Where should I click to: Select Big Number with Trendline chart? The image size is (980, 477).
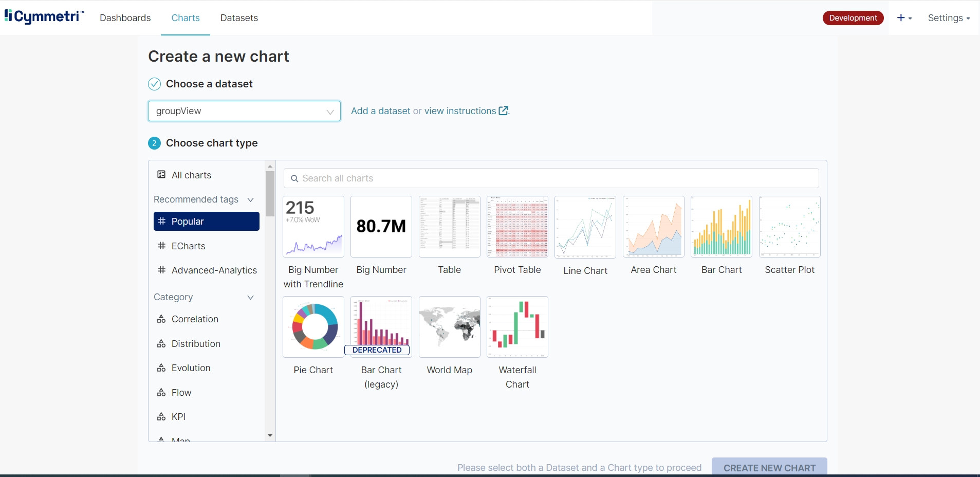[x=313, y=227]
